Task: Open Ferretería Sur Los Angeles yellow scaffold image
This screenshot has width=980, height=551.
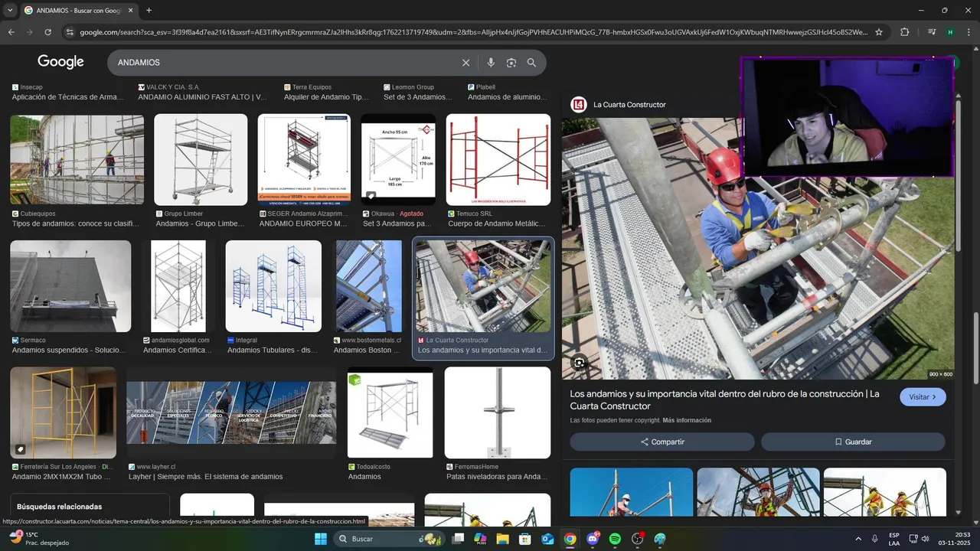Action: [64, 412]
